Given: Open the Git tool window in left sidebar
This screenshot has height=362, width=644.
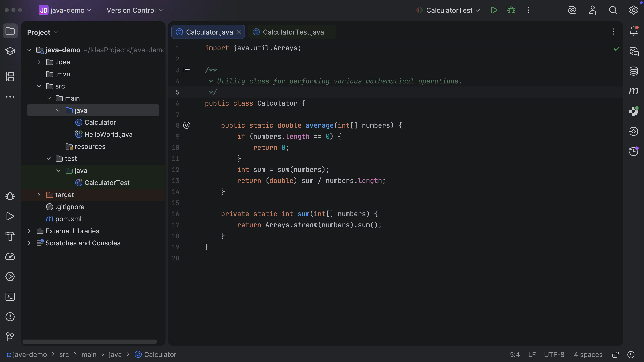Looking at the screenshot, I should point(10,337).
